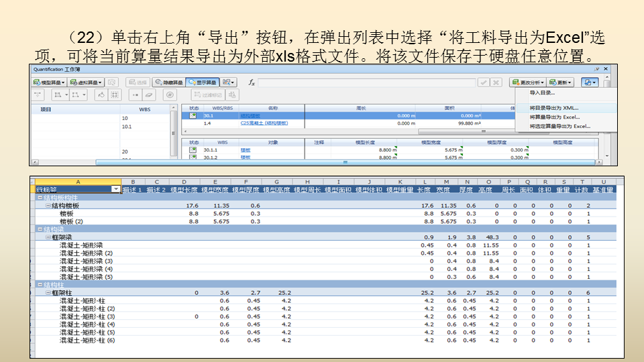Click inside the formula input field
Viewport: 644px width, 362px height.
(x=366, y=82)
